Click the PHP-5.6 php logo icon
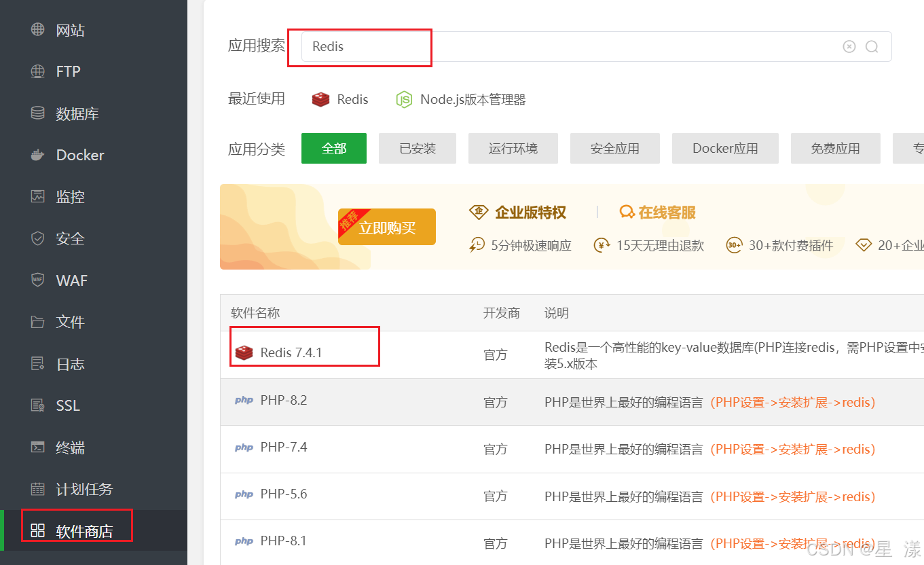924x565 pixels. [x=244, y=494]
